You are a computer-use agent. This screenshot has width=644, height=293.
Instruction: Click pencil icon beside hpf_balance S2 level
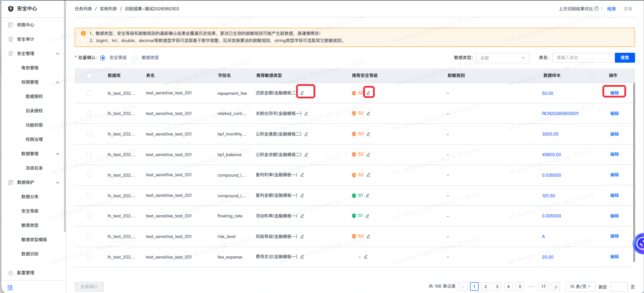point(368,155)
